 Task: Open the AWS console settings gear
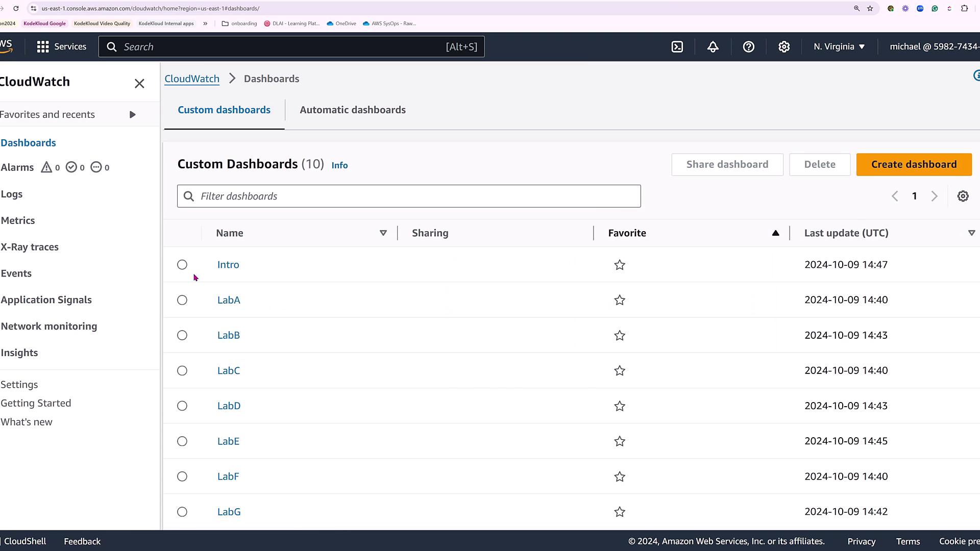[784, 47]
